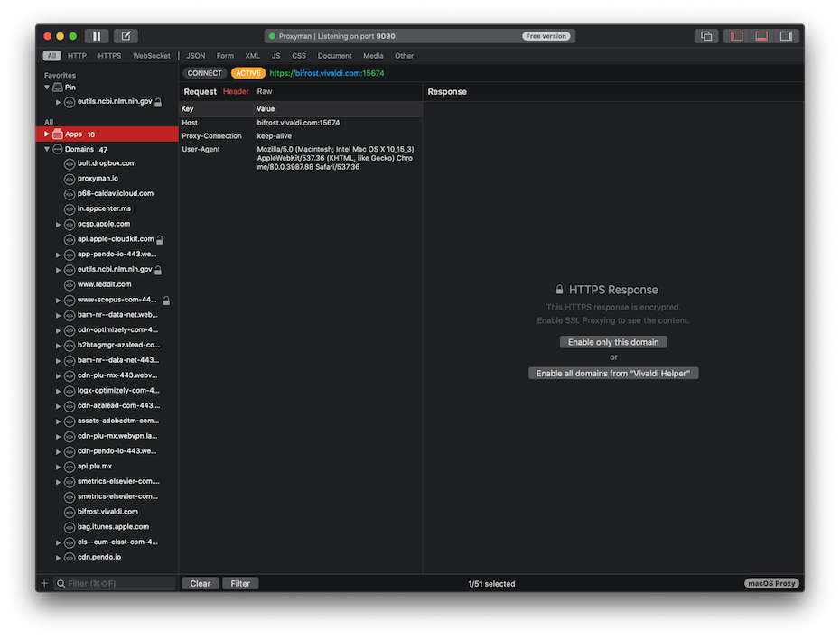Filter by XML content type
This screenshot has height=639, width=840.
coord(252,56)
